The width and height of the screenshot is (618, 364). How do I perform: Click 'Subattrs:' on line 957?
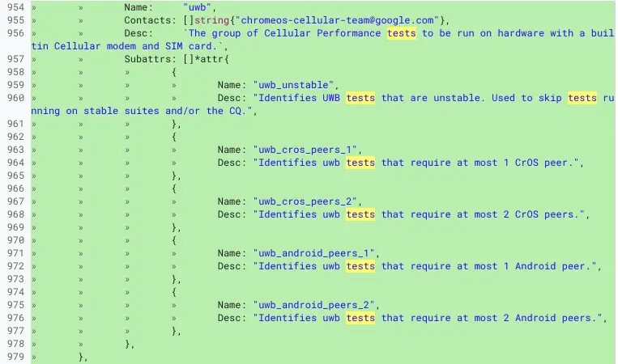point(150,59)
